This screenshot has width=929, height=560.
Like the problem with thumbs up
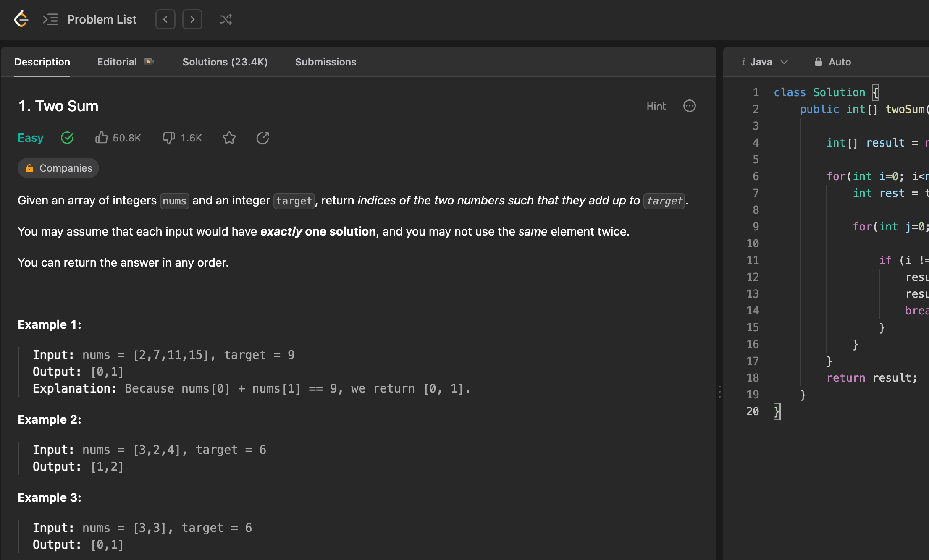coord(101,138)
